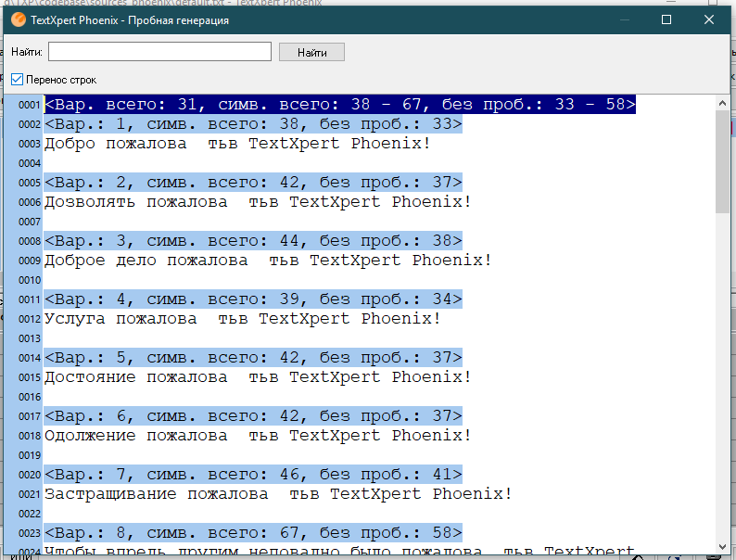The width and height of the screenshot is (736, 560).
Task: Click the scrollbar down arrow
Action: (722, 547)
